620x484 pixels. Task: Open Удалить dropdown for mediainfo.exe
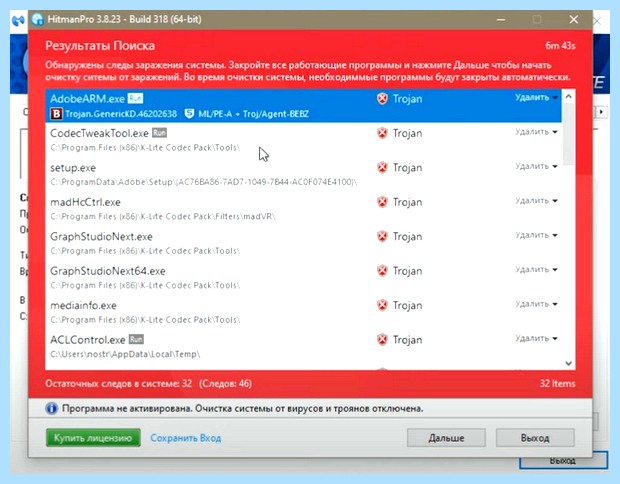pyautogui.click(x=536, y=304)
